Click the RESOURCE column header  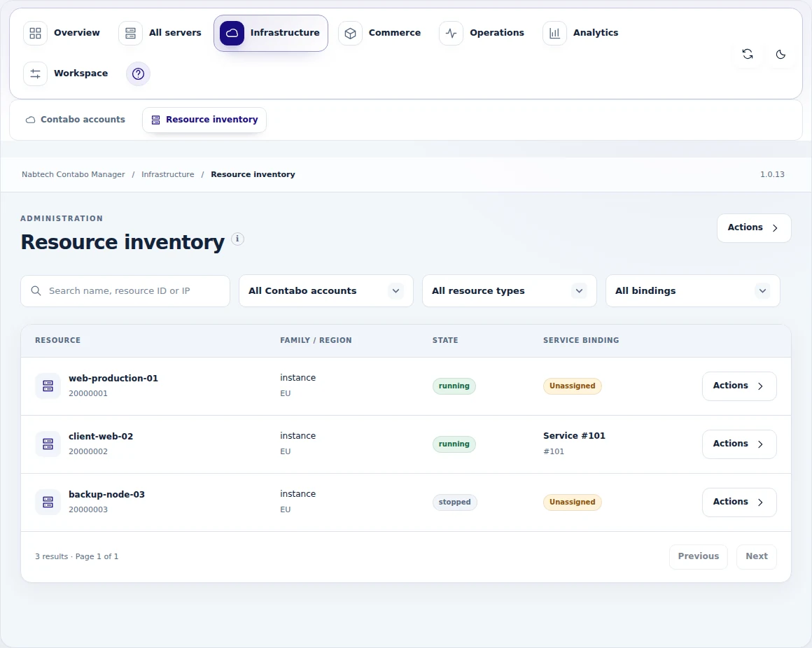pyautogui.click(x=58, y=341)
